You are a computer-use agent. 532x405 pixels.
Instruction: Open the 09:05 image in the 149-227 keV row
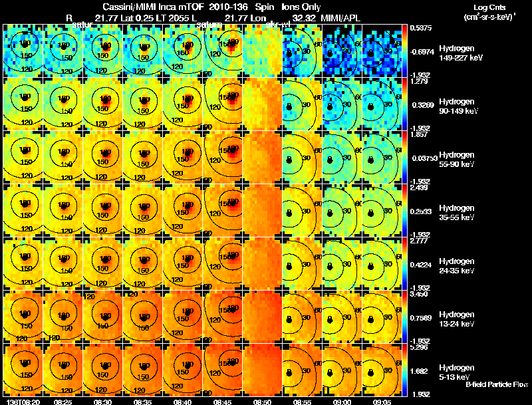(382, 51)
